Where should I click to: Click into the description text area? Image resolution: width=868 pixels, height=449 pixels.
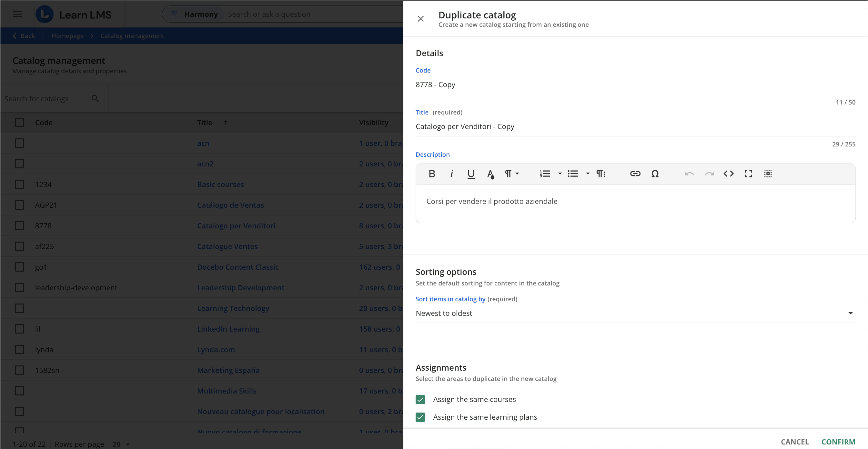[635, 204]
